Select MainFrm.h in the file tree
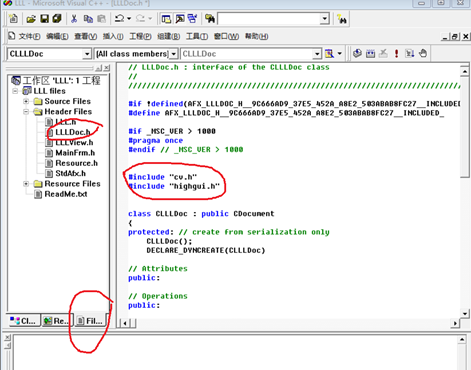Image resolution: width=471 pixels, height=370 pixels. 75,153
